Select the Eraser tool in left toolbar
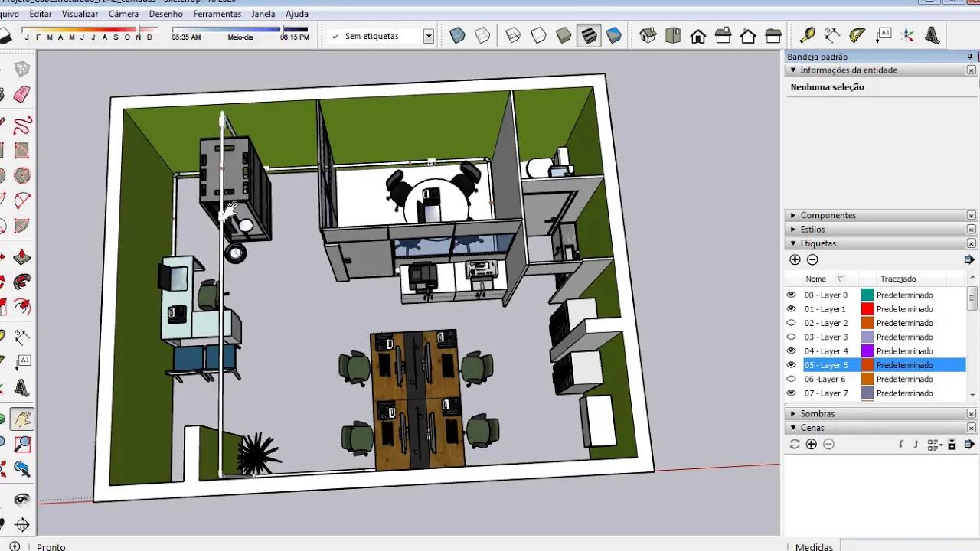Screen dimensions: 980x551 click(x=22, y=94)
